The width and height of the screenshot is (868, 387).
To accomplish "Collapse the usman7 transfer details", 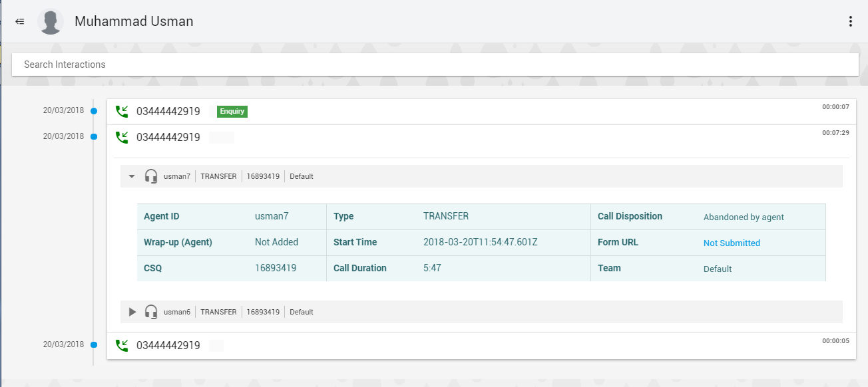I will point(132,176).
